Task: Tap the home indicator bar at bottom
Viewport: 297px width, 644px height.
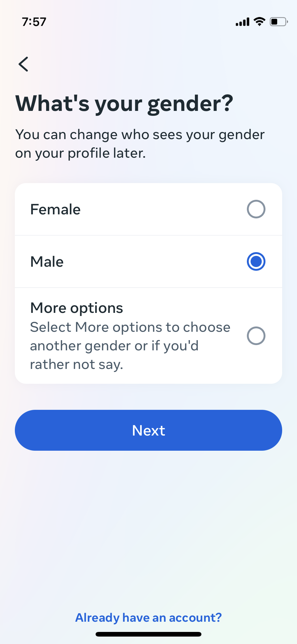Action: click(148, 634)
